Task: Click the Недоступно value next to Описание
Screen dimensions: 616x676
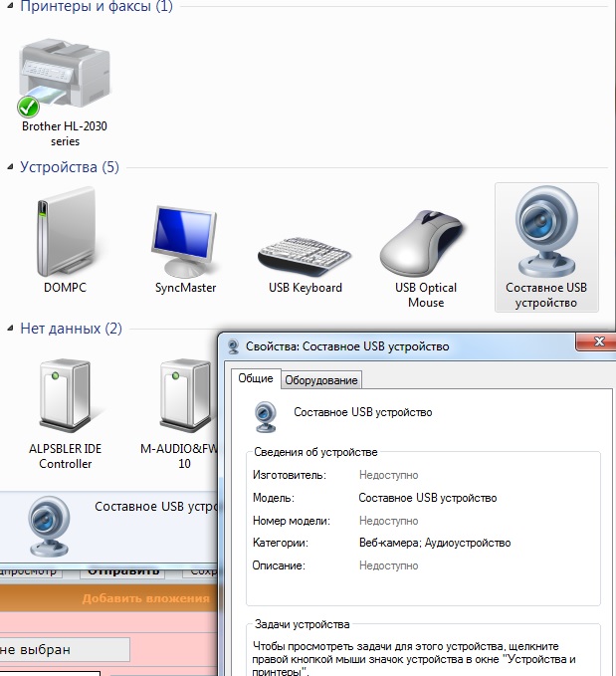Action: click(389, 565)
